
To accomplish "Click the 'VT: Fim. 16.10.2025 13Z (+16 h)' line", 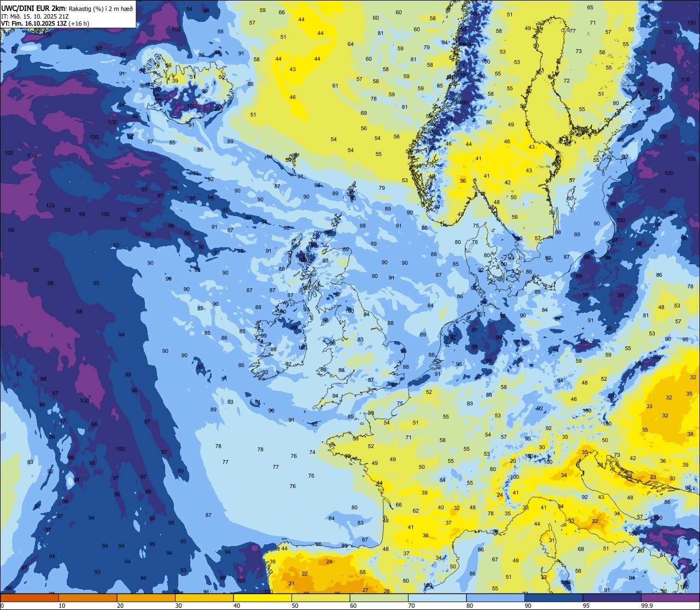I will (45, 24).
